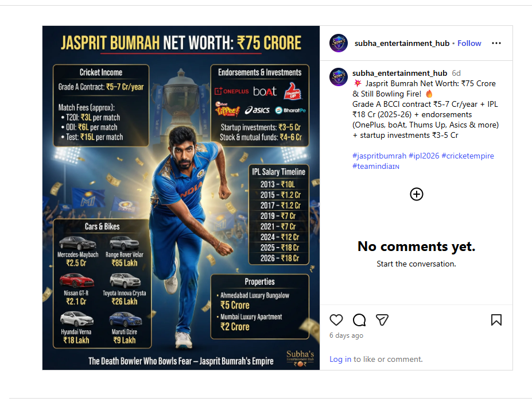Open comments with the speech bubble icon
The image size is (532, 417).
click(x=359, y=320)
